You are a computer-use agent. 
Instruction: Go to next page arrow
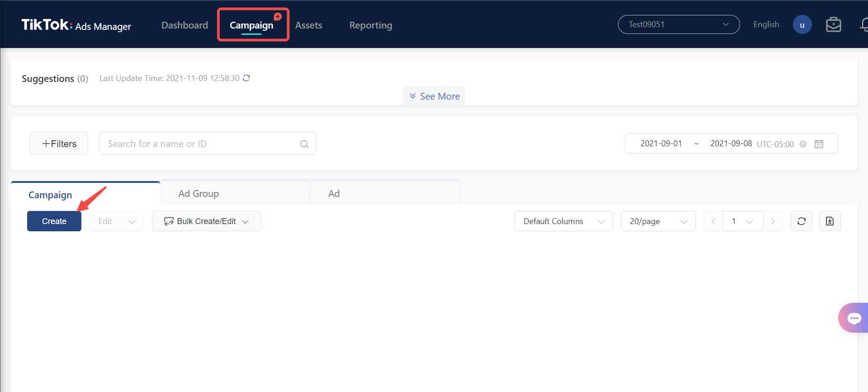tap(773, 221)
